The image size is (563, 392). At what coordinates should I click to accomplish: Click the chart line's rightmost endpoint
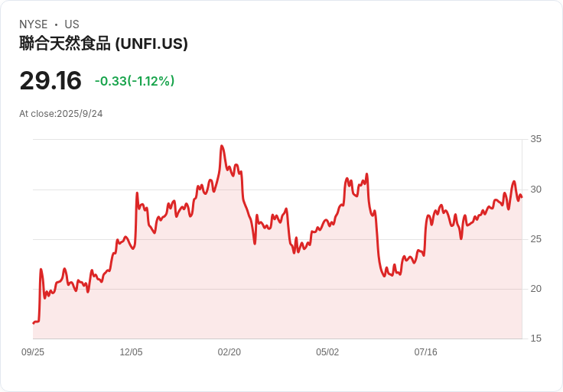coord(522,197)
